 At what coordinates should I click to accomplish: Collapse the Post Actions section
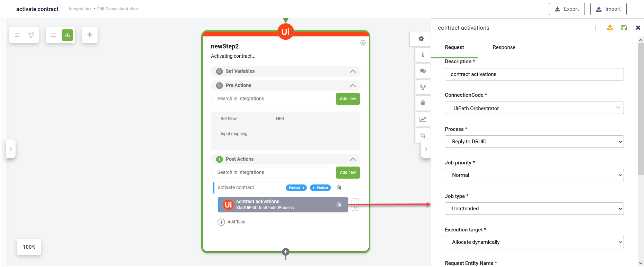(x=353, y=159)
